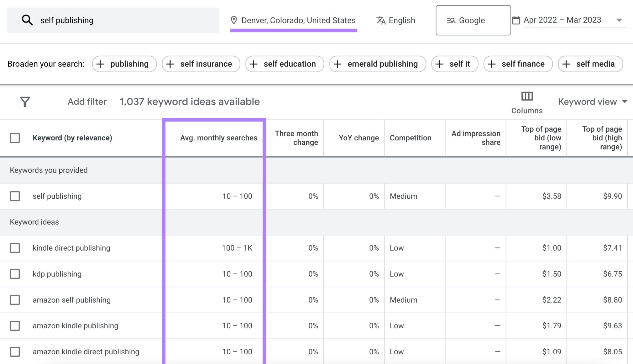This screenshot has height=364, width=633.
Task: Click the Google search engine icon
Action: [x=450, y=20]
